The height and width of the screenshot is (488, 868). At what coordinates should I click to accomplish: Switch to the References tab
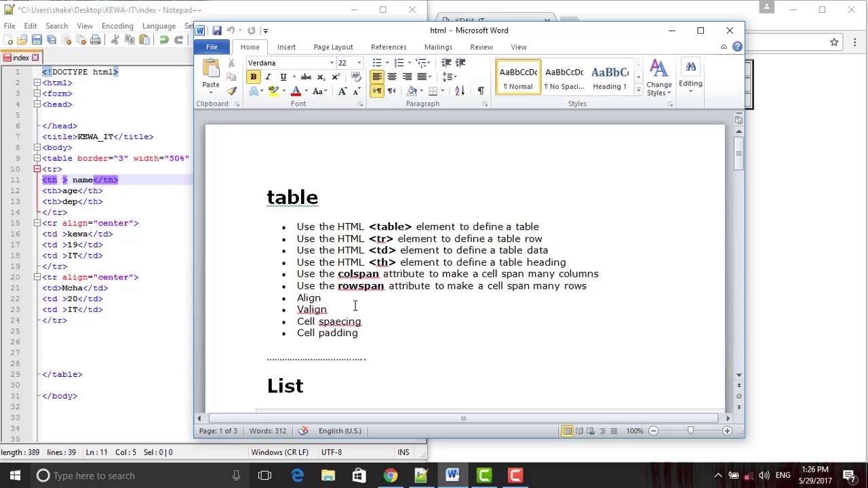389,47
